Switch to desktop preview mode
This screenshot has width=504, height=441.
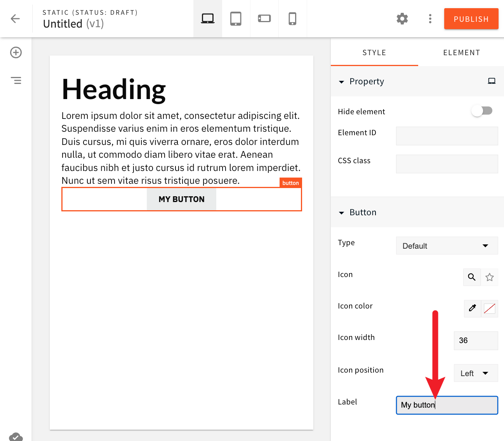(207, 18)
